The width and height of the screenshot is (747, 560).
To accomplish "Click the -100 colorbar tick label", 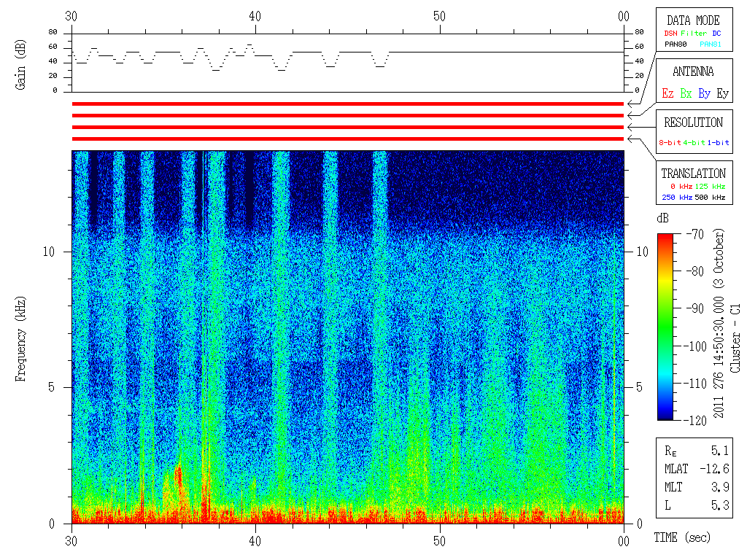I will tap(695, 346).
